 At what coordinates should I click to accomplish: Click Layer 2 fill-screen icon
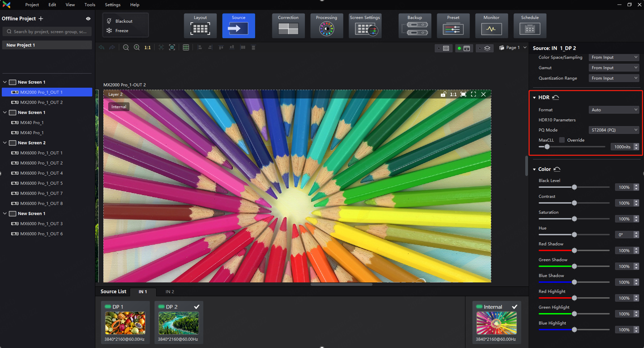(463, 94)
